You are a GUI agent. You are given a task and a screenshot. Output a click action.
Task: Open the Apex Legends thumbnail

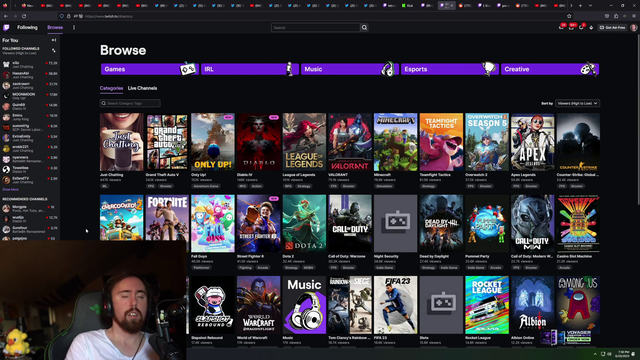point(533,142)
